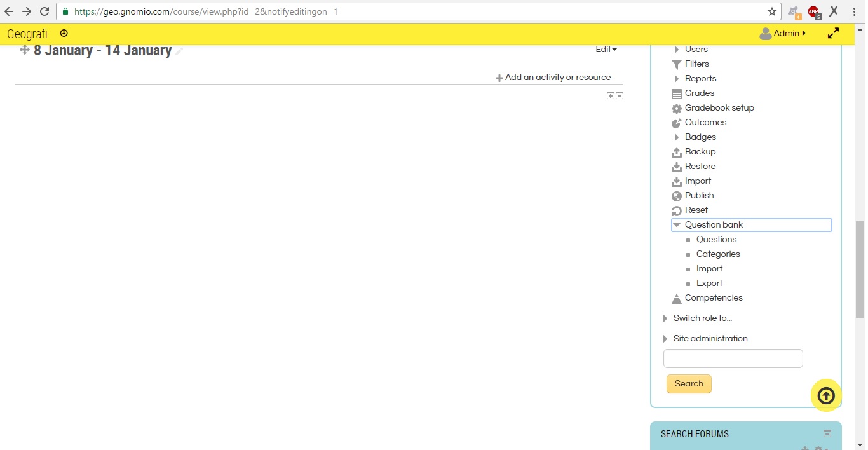Expand the Reports tree node
The width and height of the screenshot is (868, 450).
pos(677,79)
